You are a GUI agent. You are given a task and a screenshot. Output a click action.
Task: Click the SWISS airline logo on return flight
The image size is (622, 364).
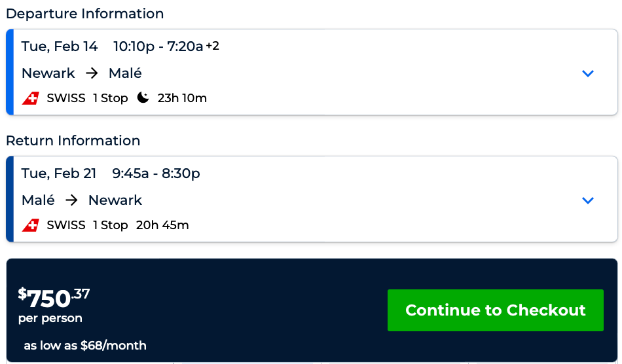point(31,225)
